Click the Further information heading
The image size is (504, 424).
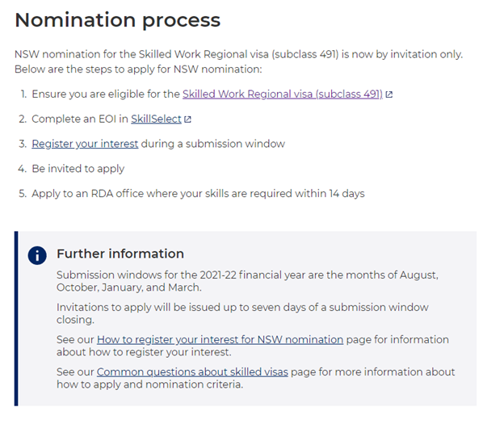120,254
